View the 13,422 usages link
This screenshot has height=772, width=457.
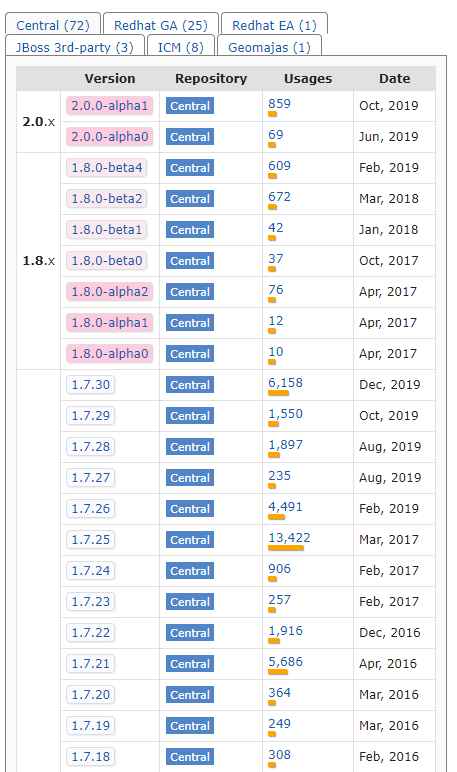pyautogui.click(x=289, y=538)
